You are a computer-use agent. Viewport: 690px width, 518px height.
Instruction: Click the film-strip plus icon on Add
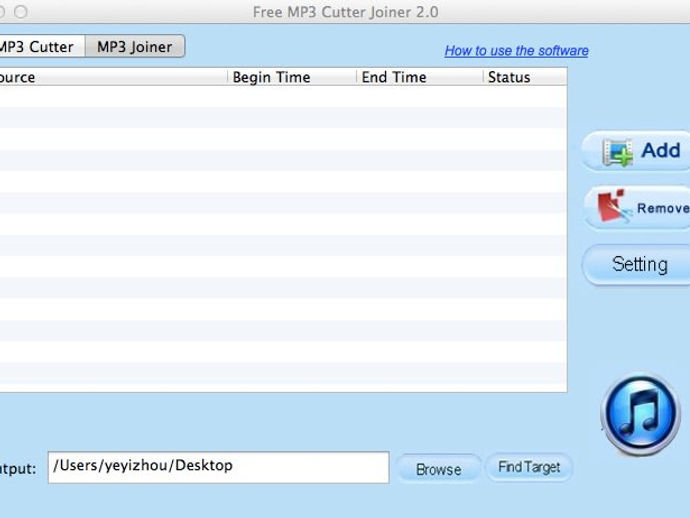pos(618,153)
